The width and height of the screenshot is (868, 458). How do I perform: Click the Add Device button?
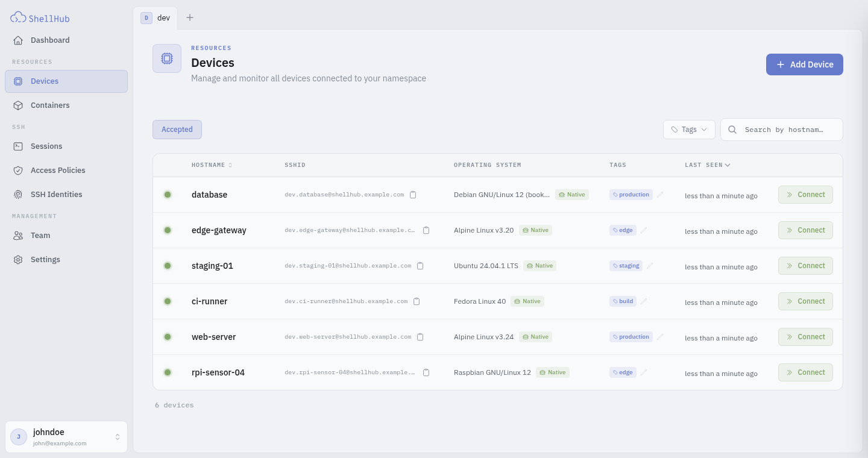(805, 64)
